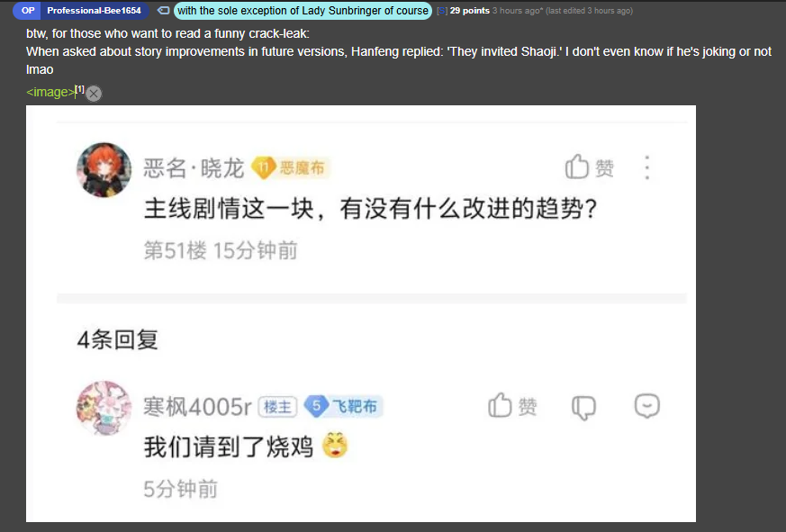The image size is (786, 532).
Task: Click the 楼主 tag beside 寒枫4005r
Action: pos(277,407)
